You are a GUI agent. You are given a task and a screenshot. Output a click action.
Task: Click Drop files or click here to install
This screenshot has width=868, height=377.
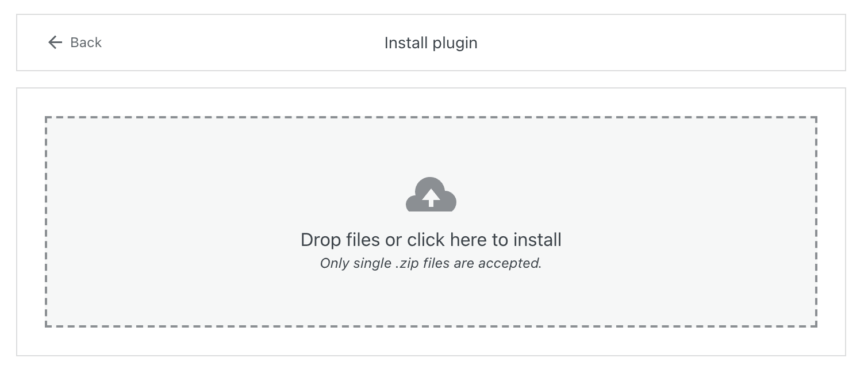(x=431, y=239)
